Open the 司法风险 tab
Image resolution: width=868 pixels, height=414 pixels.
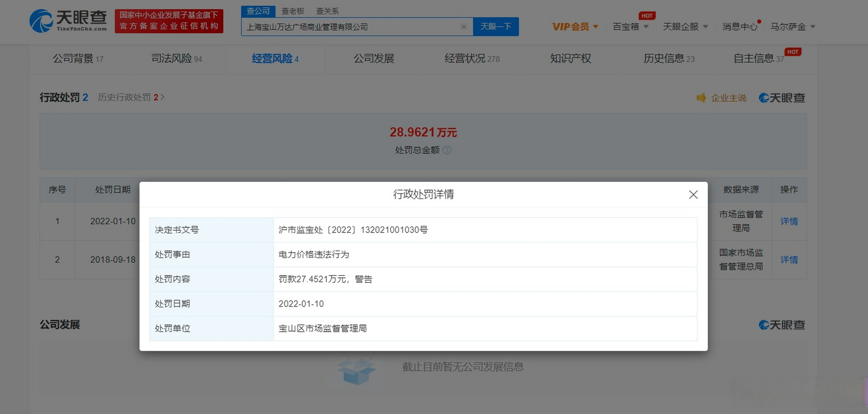[176, 59]
